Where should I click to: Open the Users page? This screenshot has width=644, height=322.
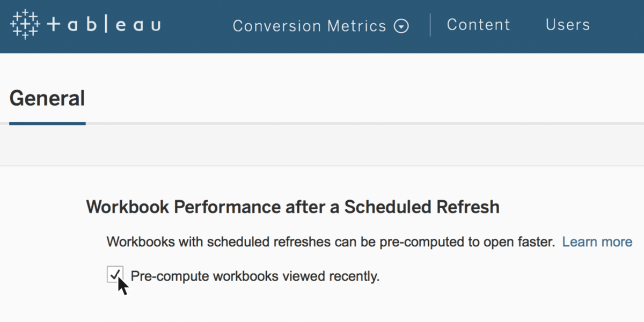(x=567, y=25)
